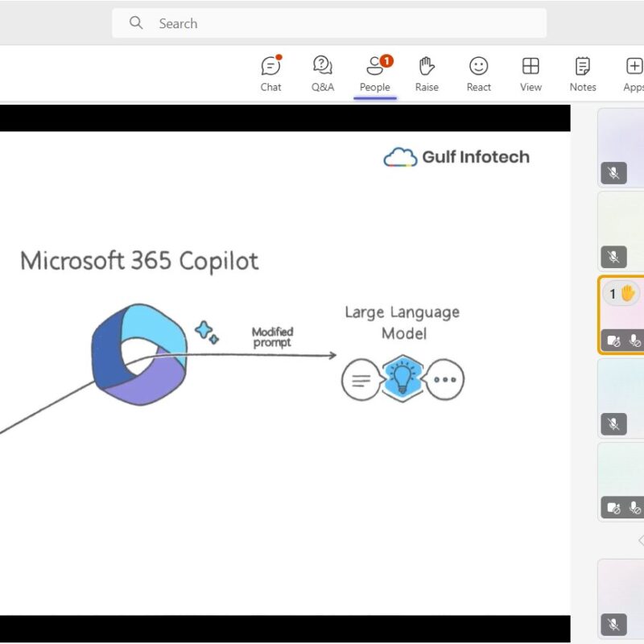
Task: Open the Apps menu in the toolbar
Action: pos(634,73)
